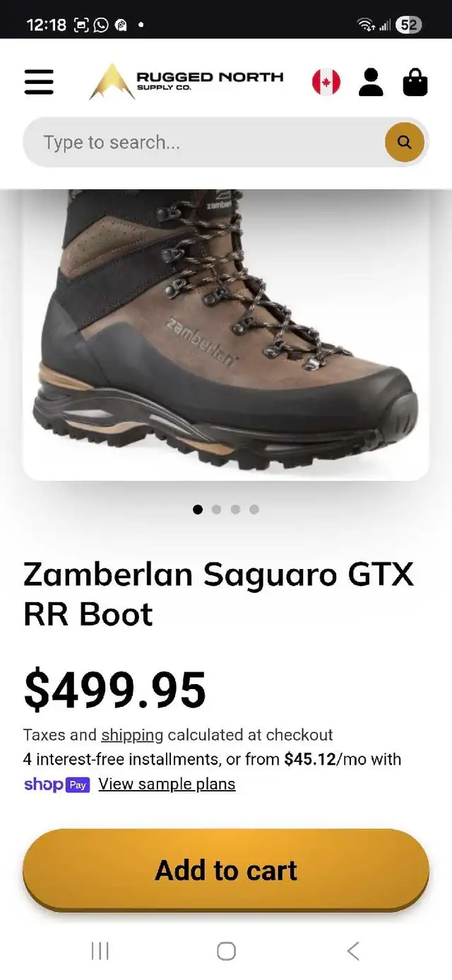Tap the Rugged North Supply Co. logo
Image resolution: width=452 pixels, height=980 pixels.
(186, 82)
